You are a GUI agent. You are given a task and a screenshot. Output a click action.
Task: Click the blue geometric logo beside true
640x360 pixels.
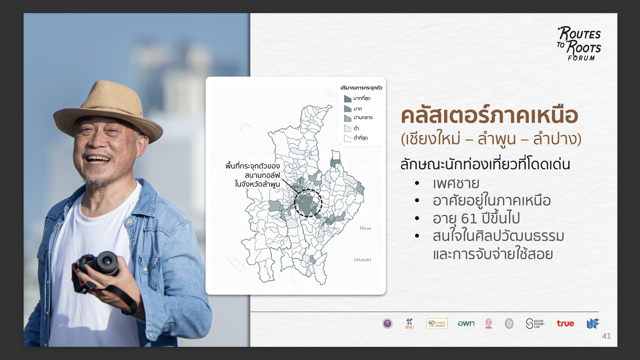point(593,324)
